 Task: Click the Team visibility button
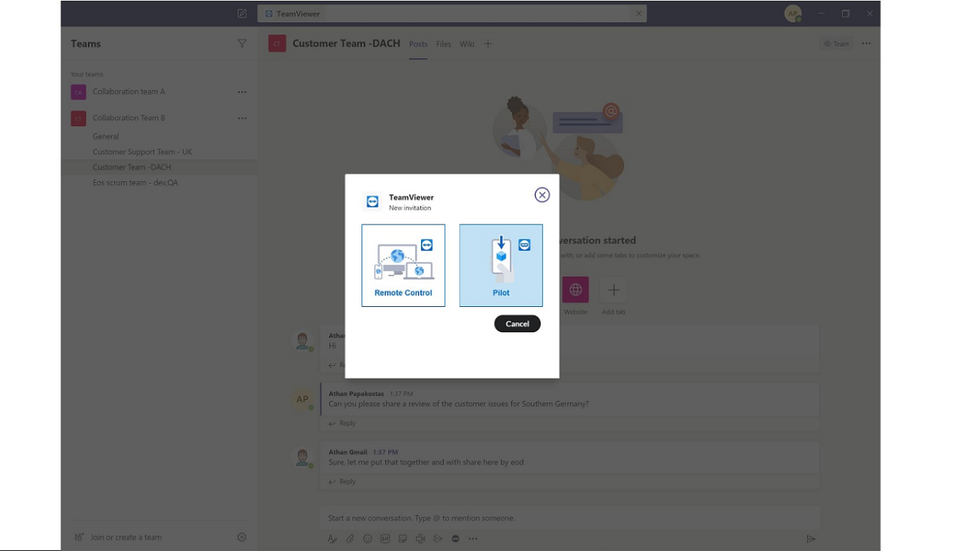(x=836, y=44)
